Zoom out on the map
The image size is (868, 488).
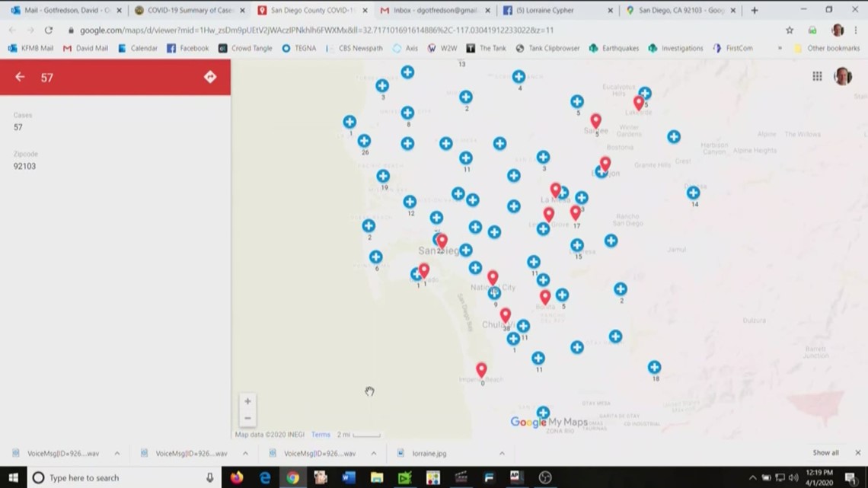[247, 418]
